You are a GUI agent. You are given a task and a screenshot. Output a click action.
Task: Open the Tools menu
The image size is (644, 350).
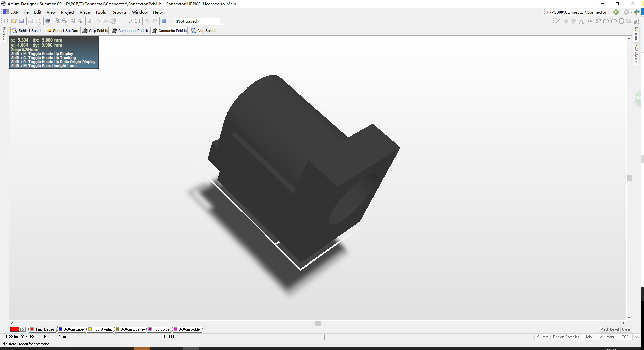click(101, 12)
